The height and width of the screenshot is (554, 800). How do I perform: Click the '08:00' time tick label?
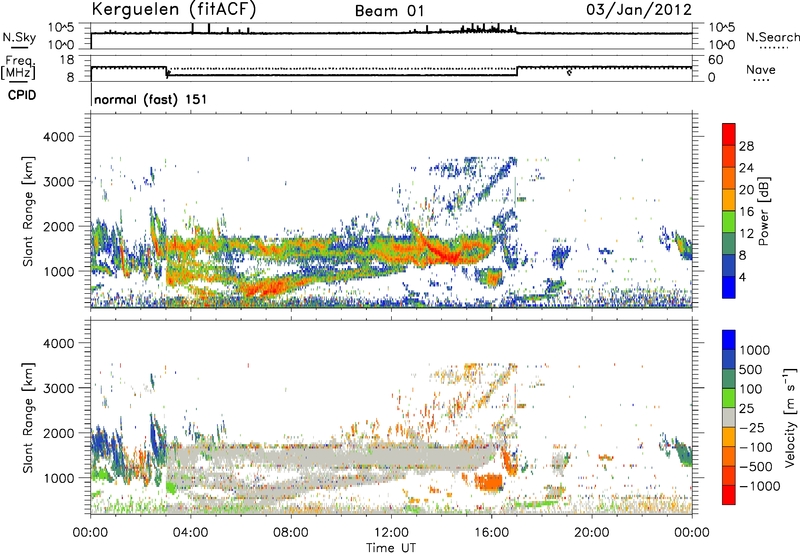click(x=291, y=533)
